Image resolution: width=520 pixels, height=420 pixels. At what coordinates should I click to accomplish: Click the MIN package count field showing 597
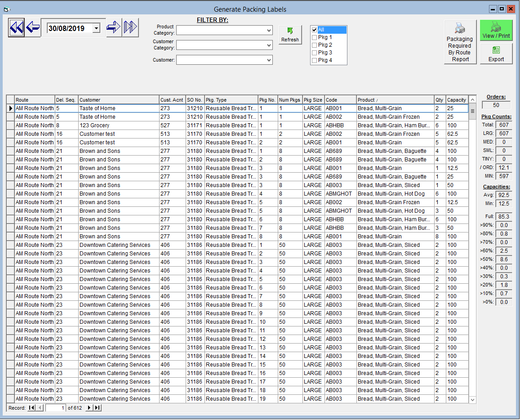tap(504, 176)
